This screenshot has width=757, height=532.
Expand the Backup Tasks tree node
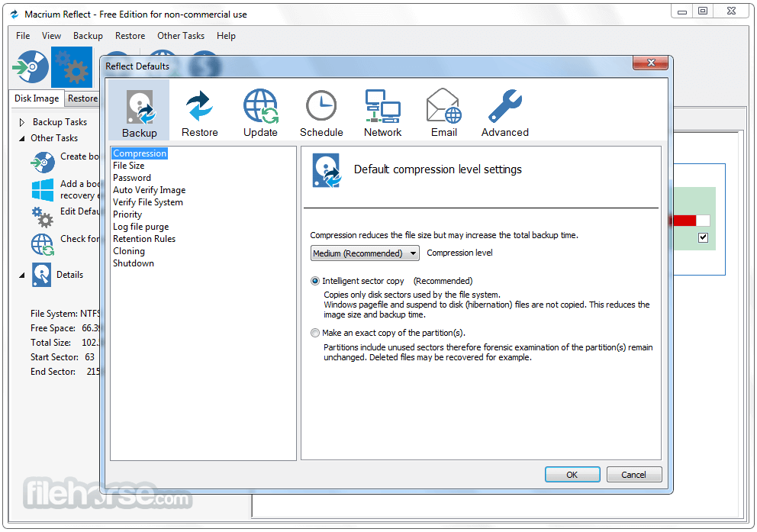tap(21, 122)
